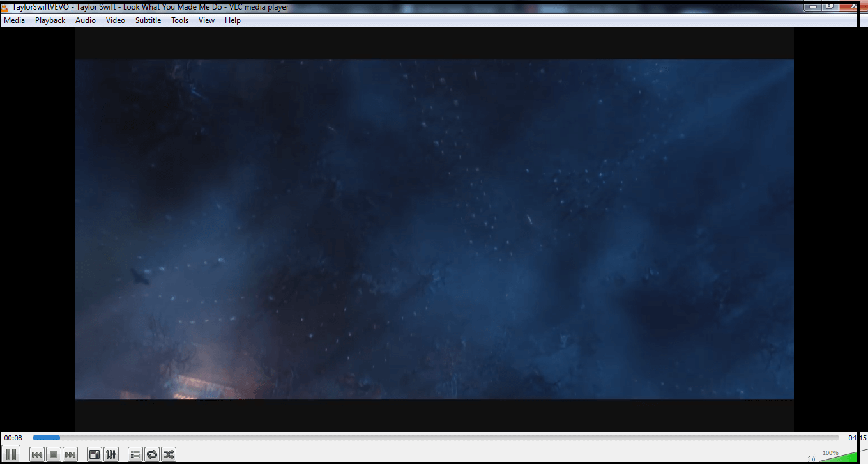Click the video display area

(434, 229)
